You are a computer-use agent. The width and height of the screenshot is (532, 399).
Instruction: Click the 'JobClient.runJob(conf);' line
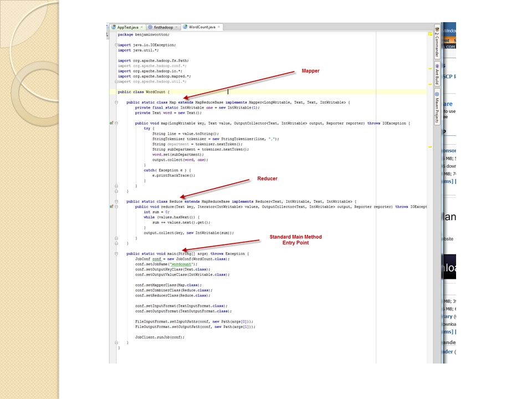[160, 337]
